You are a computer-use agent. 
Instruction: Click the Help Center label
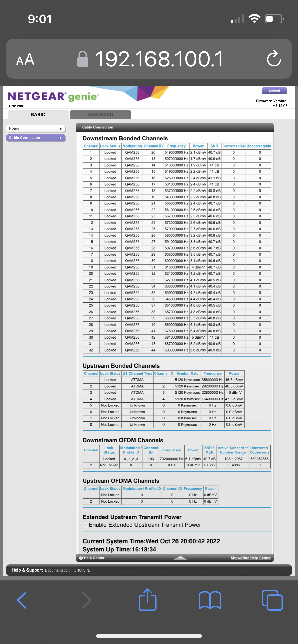tap(94, 558)
